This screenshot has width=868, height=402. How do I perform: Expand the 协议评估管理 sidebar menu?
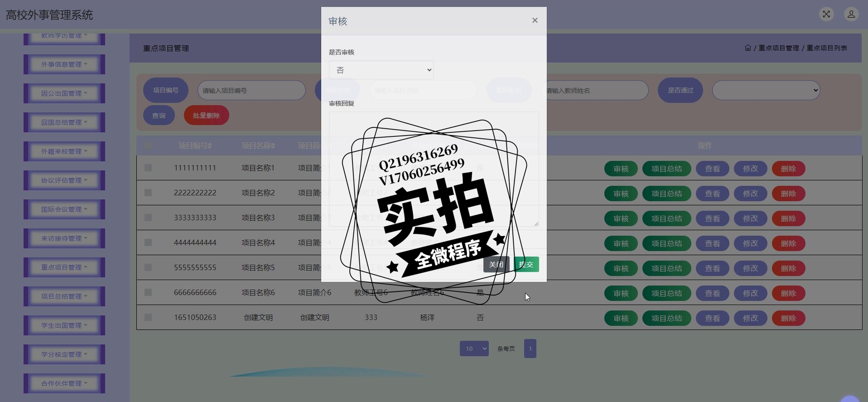(x=64, y=180)
